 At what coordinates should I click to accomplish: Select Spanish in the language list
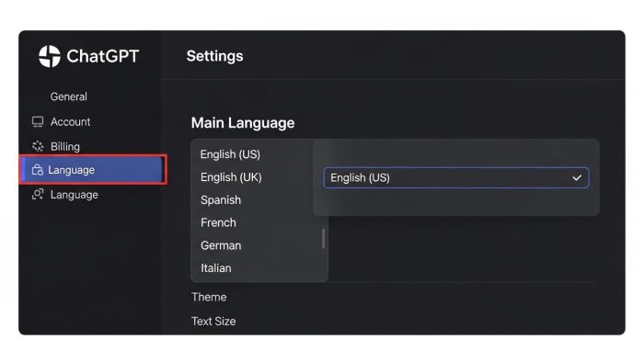pyautogui.click(x=221, y=200)
